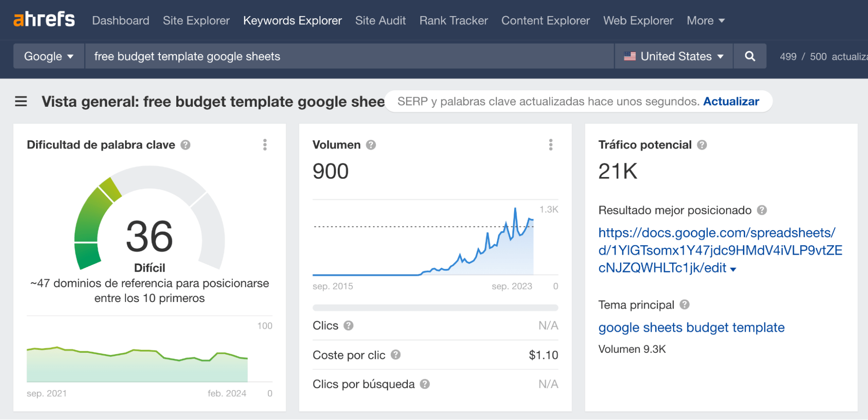Open Keyword Difficulty card options menu
Screen dimensions: 868x420
click(x=265, y=145)
